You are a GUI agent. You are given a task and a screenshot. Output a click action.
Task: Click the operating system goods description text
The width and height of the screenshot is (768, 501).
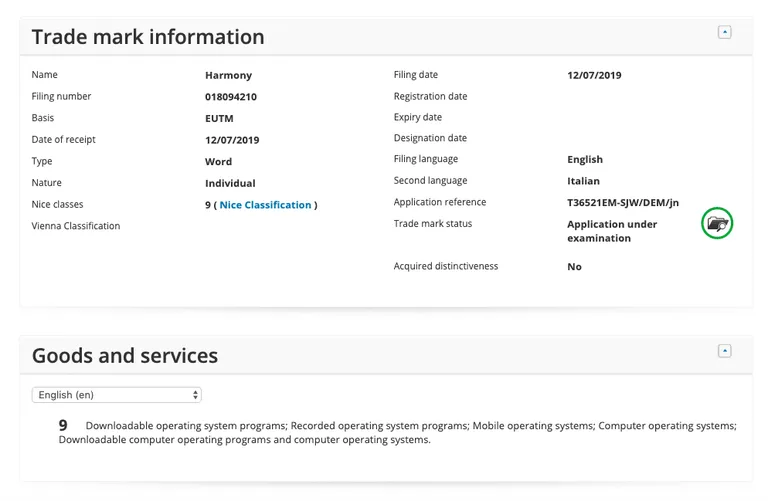tap(397, 432)
